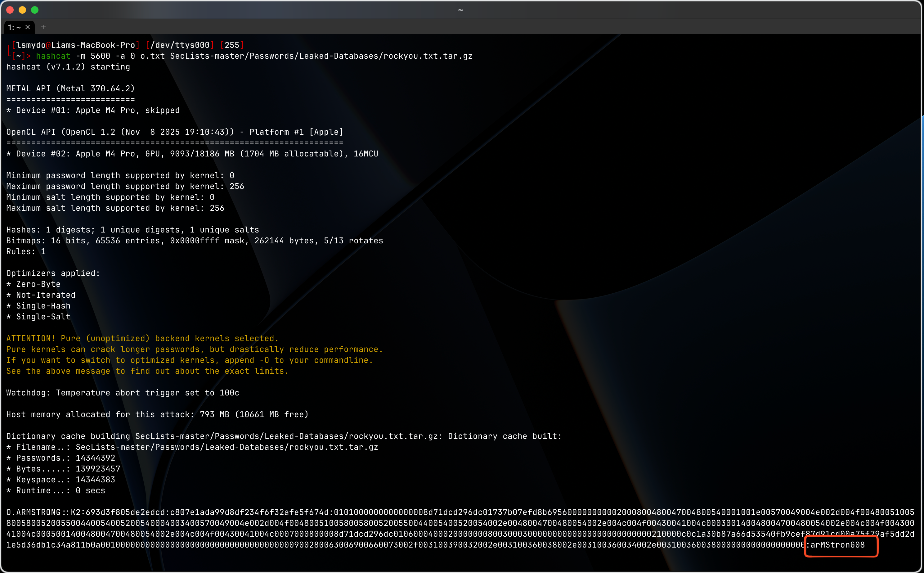Click the green hashcat command word
This screenshot has width=924, height=573.
click(53, 56)
